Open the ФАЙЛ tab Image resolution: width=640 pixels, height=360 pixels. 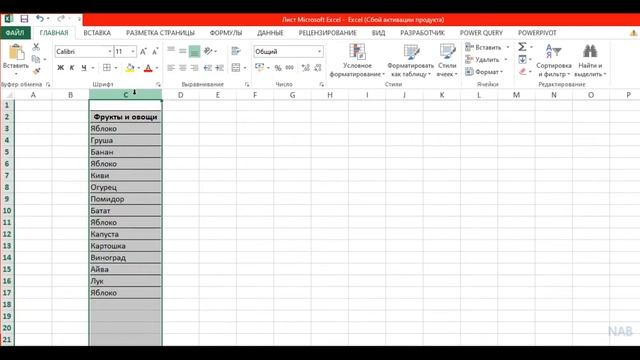click(x=15, y=33)
